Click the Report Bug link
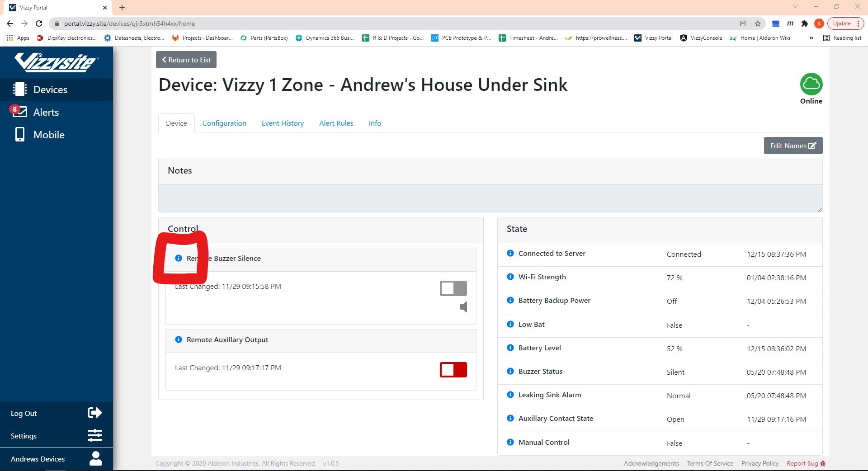Image resolution: width=868 pixels, height=471 pixels. 806,463
